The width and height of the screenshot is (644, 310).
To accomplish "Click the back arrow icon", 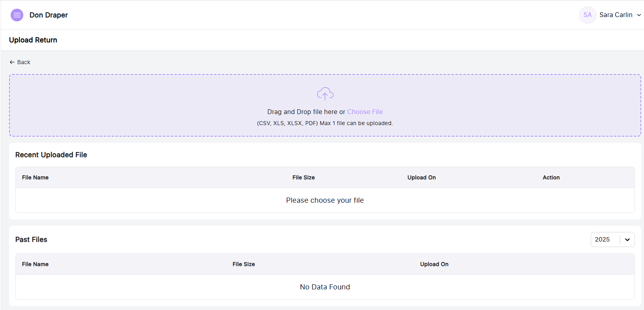I will click(12, 62).
